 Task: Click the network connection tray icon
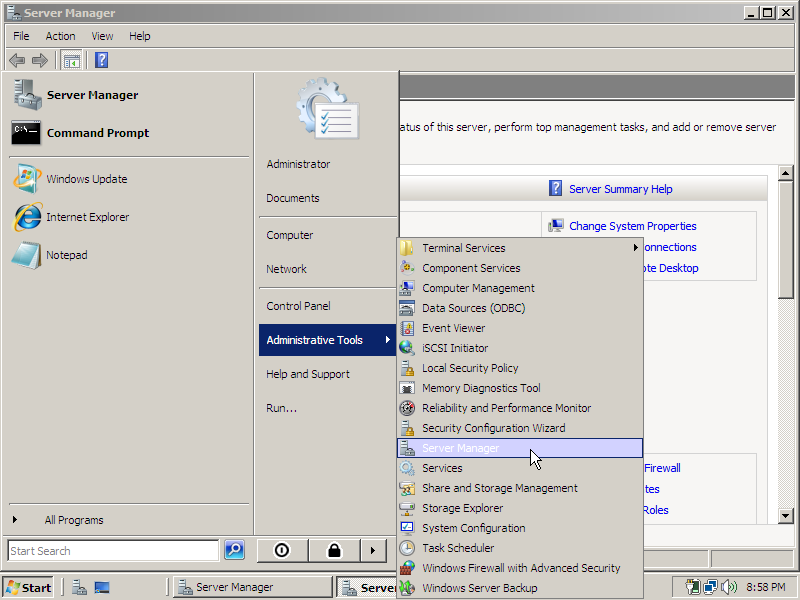coord(710,587)
